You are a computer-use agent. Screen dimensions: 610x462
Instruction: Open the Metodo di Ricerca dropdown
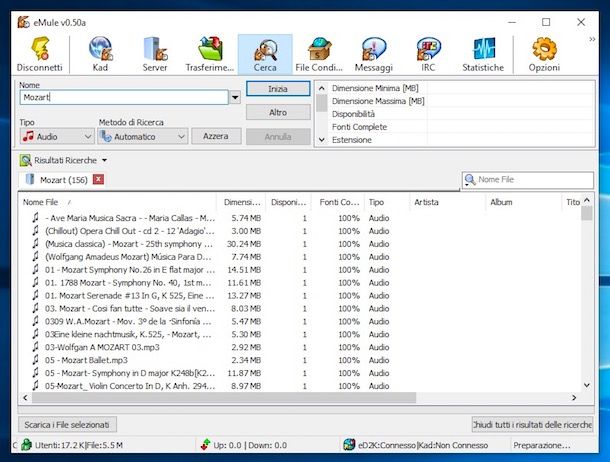coord(143,136)
